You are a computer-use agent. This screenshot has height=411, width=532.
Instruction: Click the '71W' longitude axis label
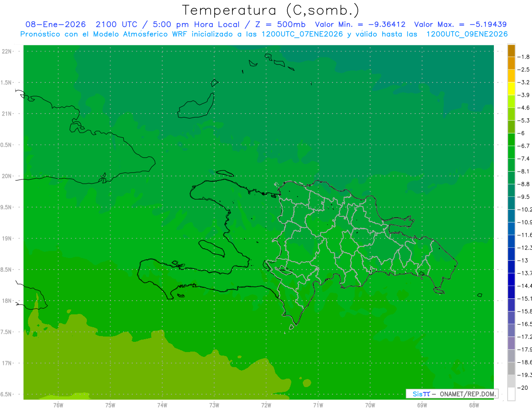point(318,405)
